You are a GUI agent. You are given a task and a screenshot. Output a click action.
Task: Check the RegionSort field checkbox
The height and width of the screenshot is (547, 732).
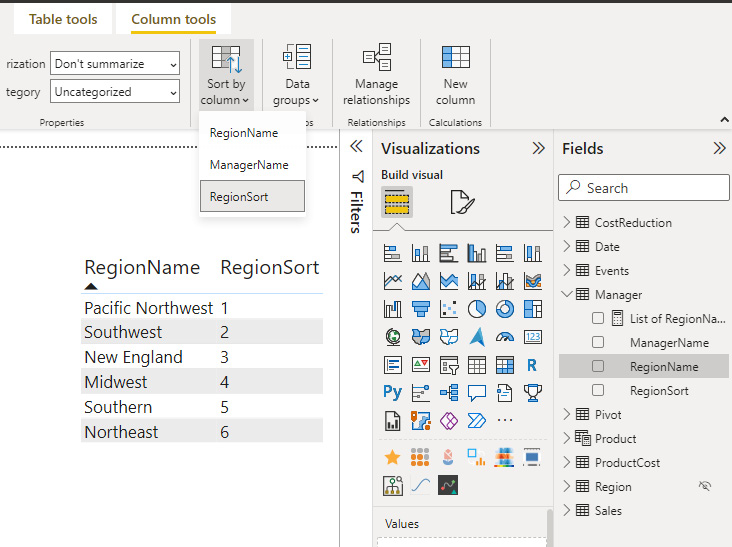tap(598, 390)
